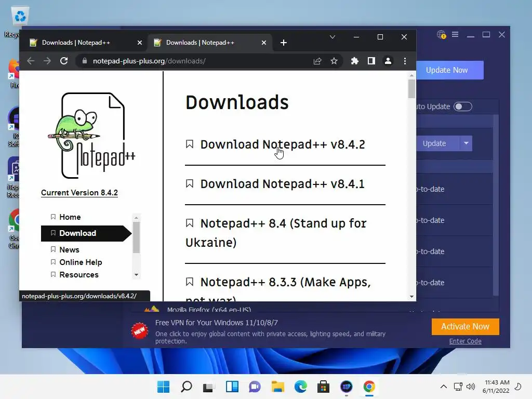Open Chrome side panel icon
The image size is (532, 399).
pos(371,61)
